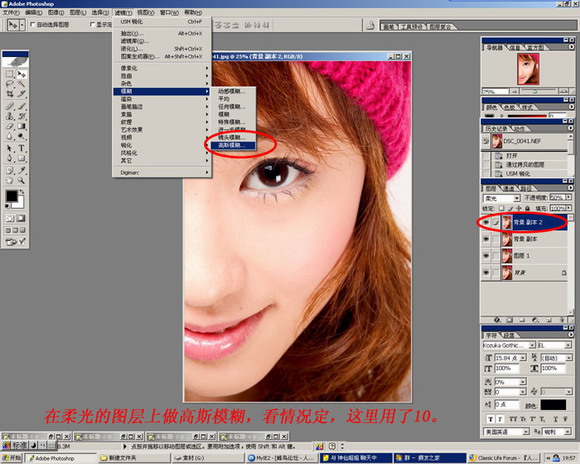Click the 开始 Start button
Viewport: 580px width, 464px height.
pyautogui.click(x=11, y=458)
